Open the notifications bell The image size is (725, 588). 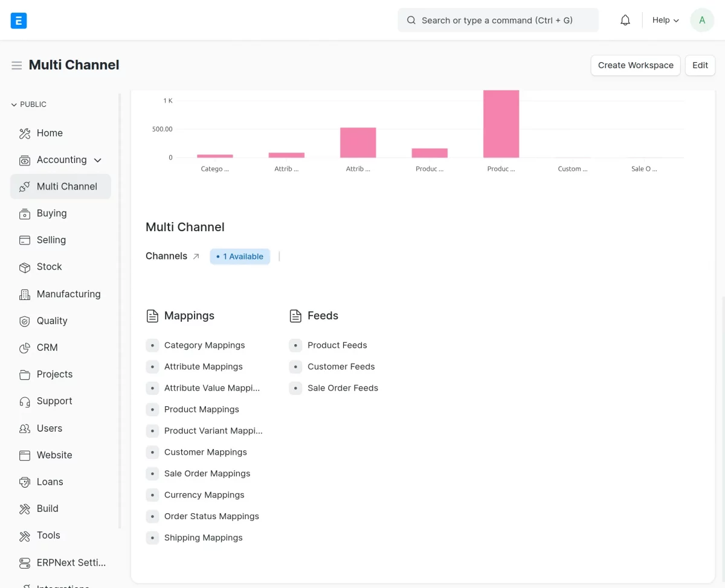[625, 21]
